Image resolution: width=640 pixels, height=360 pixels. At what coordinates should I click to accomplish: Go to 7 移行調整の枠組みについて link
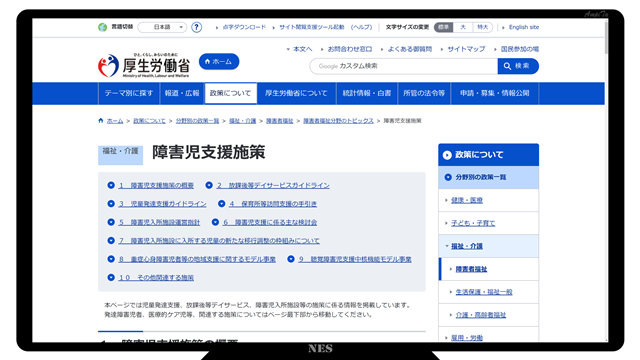point(219,241)
